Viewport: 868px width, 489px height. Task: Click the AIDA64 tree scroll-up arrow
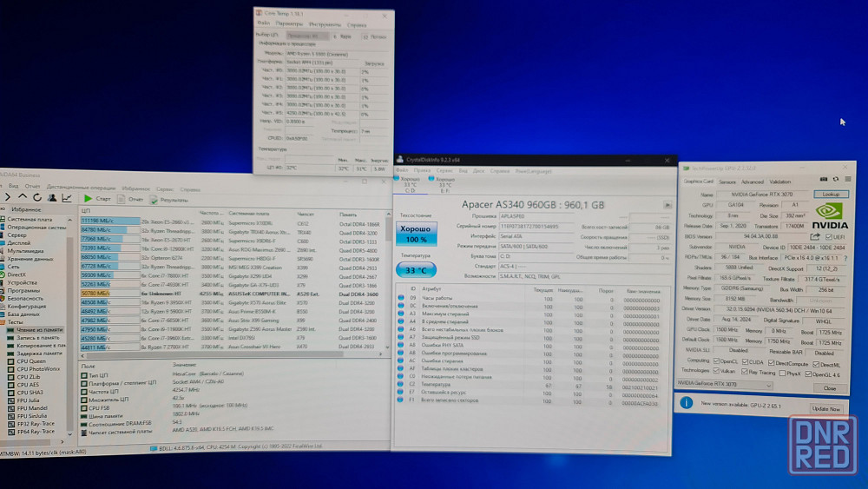69,220
